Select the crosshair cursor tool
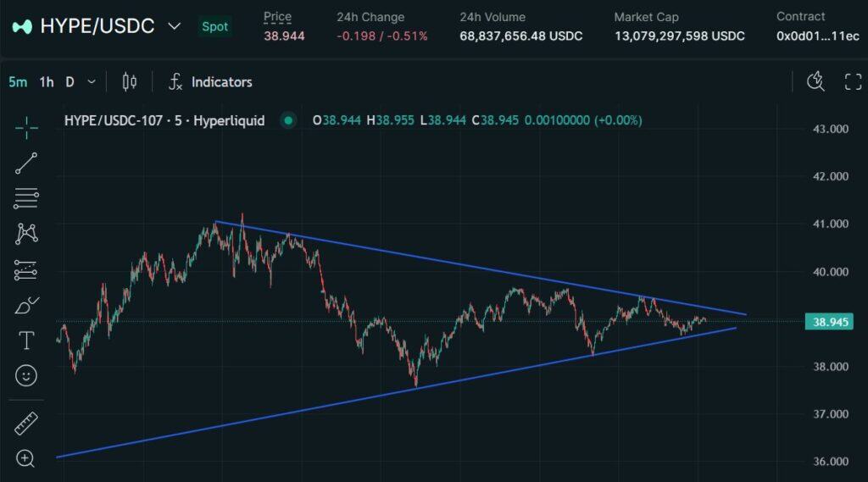 tap(26, 128)
